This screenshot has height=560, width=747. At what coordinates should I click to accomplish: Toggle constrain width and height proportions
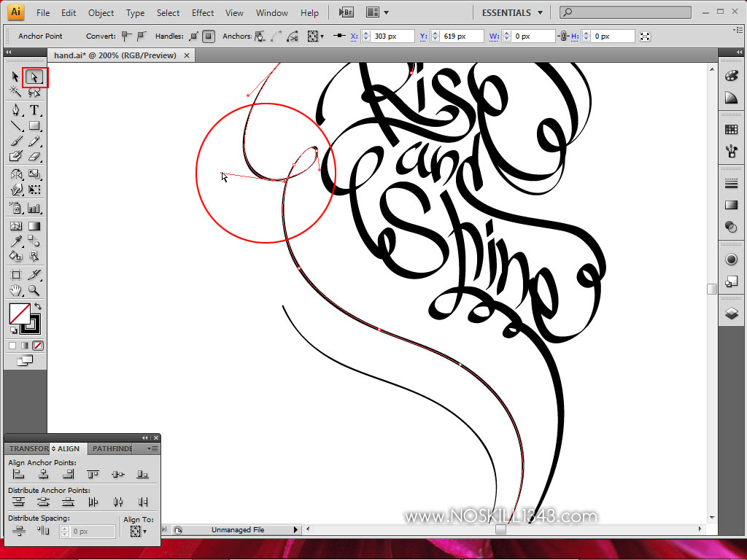click(x=563, y=36)
